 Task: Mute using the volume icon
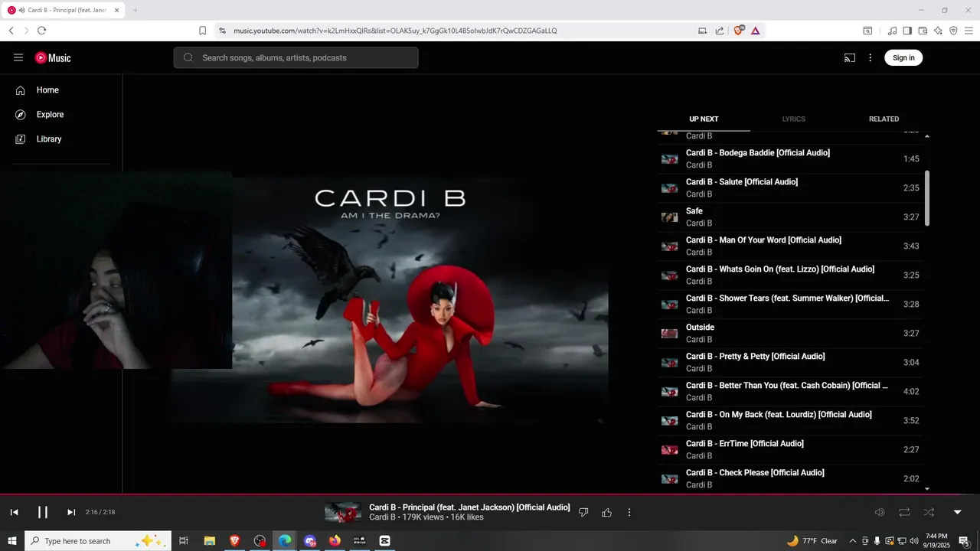pos(880,512)
